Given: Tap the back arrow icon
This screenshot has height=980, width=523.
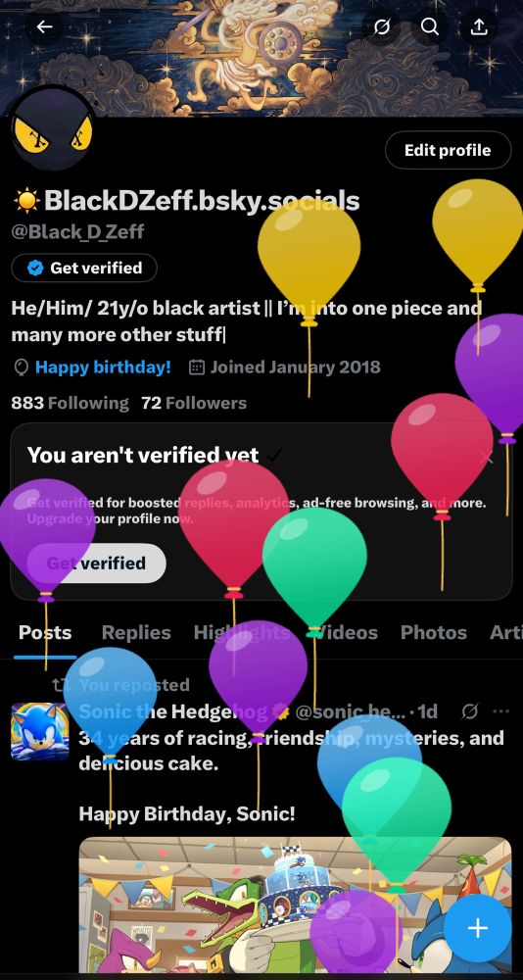Looking at the screenshot, I should pyautogui.click(x=44, y=26).
